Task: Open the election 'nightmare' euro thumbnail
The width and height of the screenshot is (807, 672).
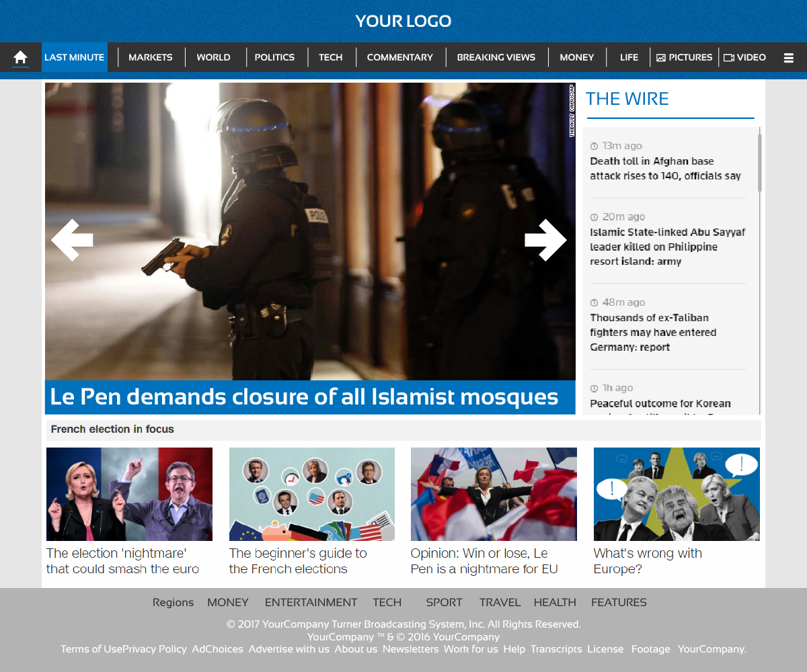Action: pyautogui.click(x=129, y=494)
